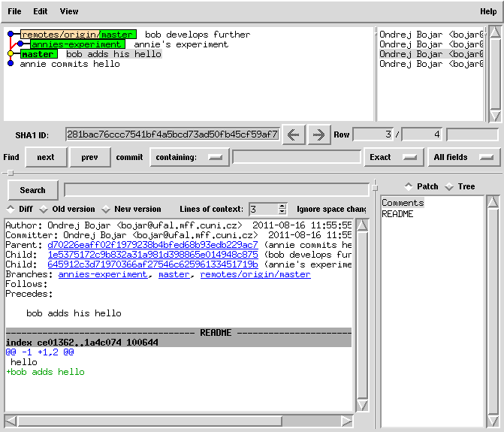Open the View menu

(68, 11)
